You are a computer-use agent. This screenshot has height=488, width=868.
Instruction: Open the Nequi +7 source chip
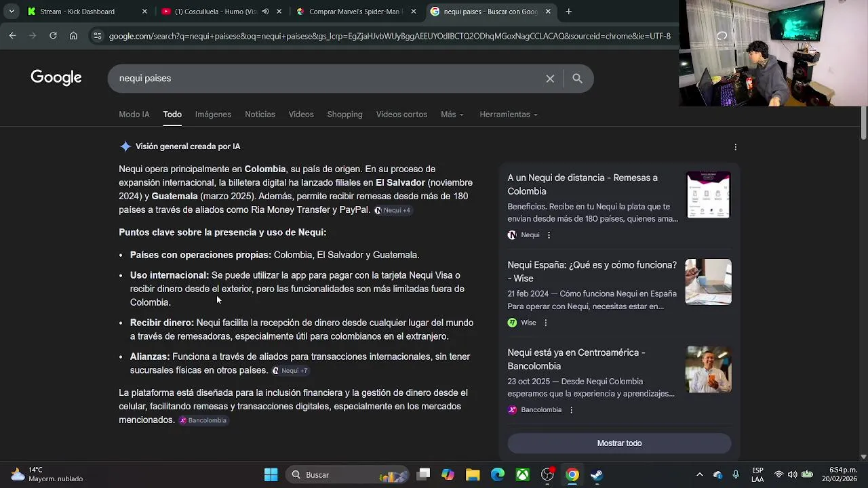[x=290, y=371]
